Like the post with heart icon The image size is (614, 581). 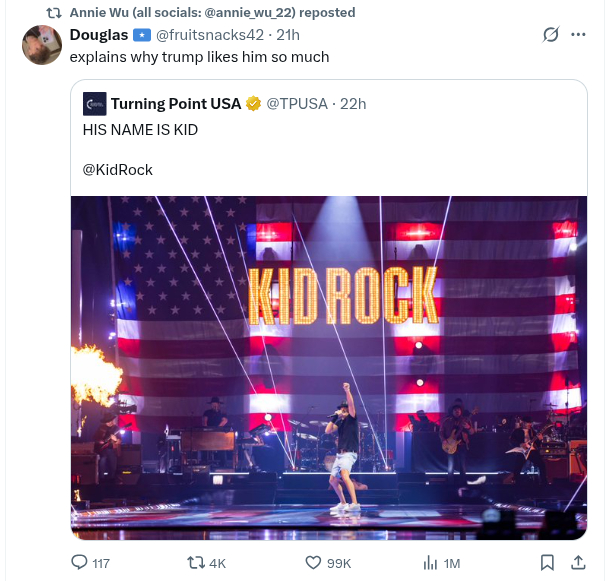click(313, 563)
